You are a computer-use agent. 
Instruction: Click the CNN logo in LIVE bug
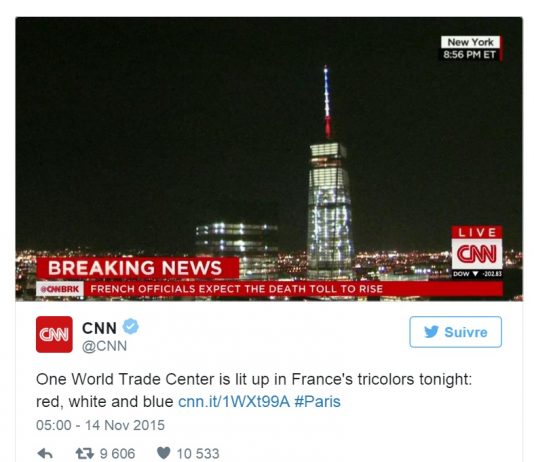point(477,254)
